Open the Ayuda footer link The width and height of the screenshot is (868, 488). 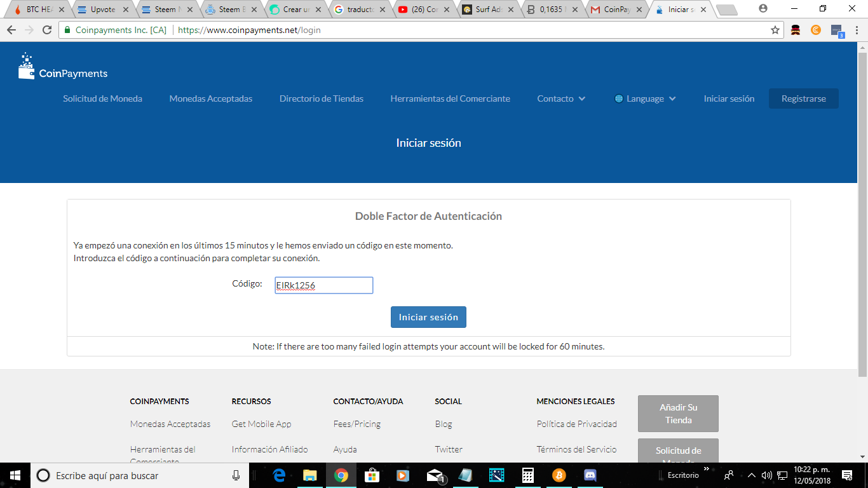[345, 449]
